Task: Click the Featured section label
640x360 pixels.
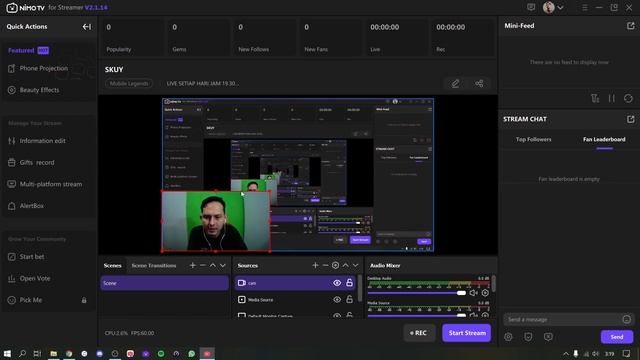Action: 21,51
